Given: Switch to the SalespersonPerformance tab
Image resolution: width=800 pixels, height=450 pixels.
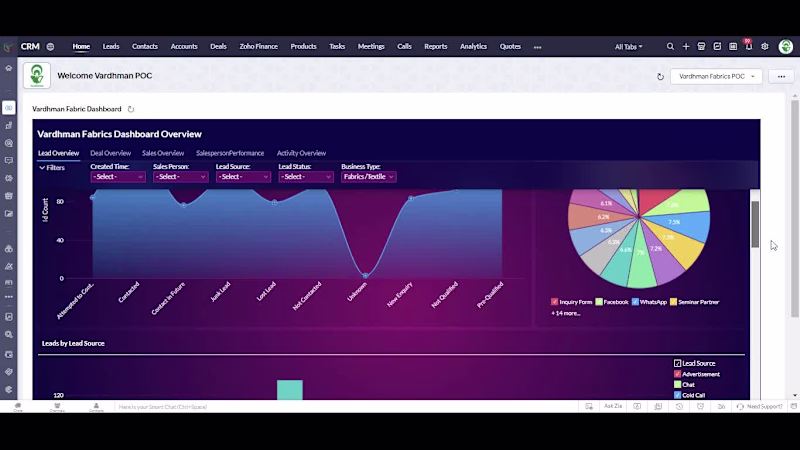Looking at the screenshot, I should (x=230, y=153).
